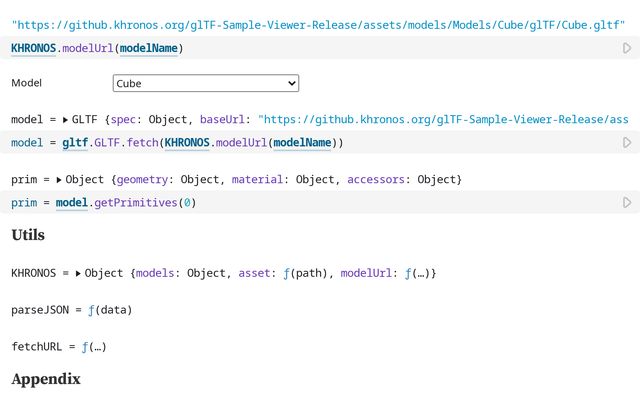Run the gltf.GLTF.fetch model cell
The width and height of the screenshot is (640, 400).
627,143
